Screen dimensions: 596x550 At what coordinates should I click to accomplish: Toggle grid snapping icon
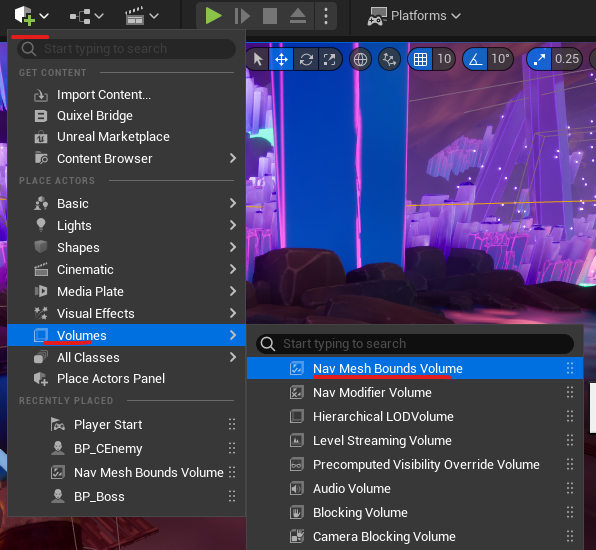[x=420, y=59]
